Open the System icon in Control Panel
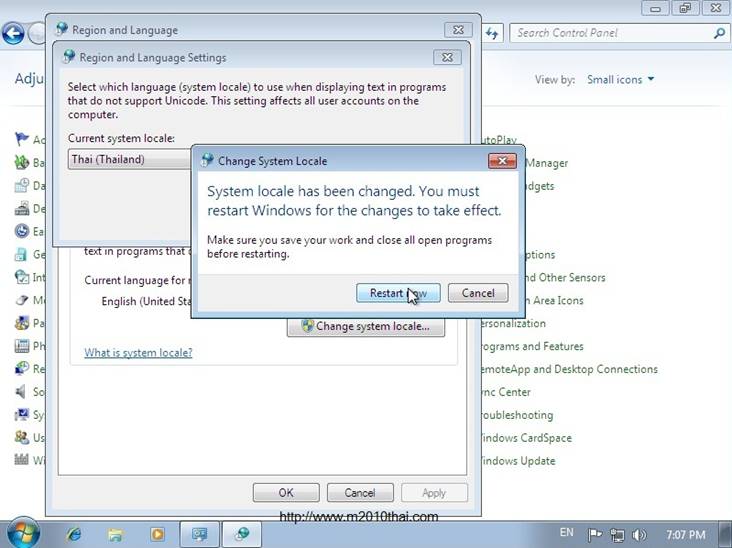732x548 pixels. [21, 414]
